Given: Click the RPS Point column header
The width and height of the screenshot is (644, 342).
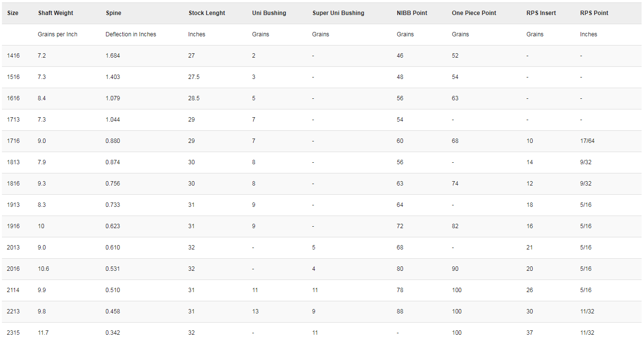Looking at the screenshot, I should (594, 13).
